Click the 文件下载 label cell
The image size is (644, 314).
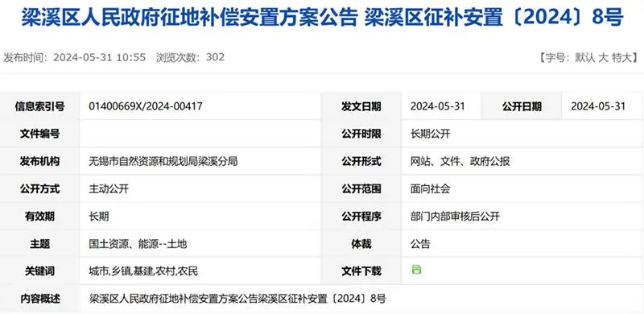(x=361, y=271)
